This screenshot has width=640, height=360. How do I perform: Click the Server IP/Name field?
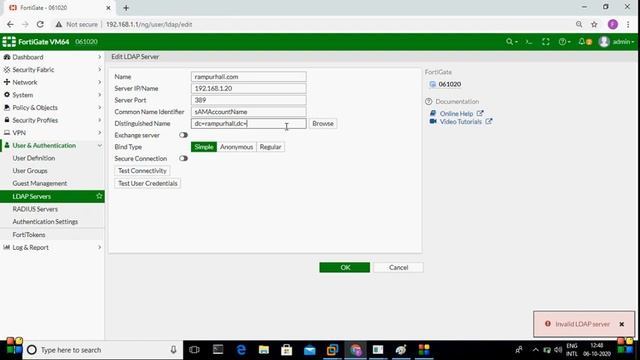[249, 88]
